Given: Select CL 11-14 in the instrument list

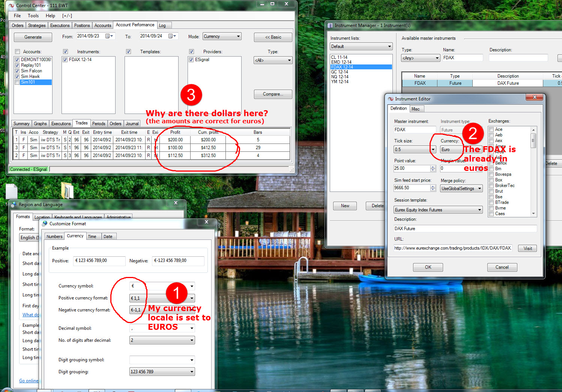Looking at the screenshot, I should click(339, 57).
